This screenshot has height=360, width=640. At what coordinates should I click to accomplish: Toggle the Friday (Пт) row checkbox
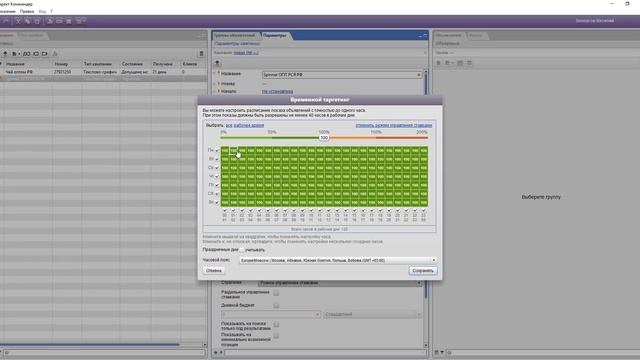(x=217, y=185)
